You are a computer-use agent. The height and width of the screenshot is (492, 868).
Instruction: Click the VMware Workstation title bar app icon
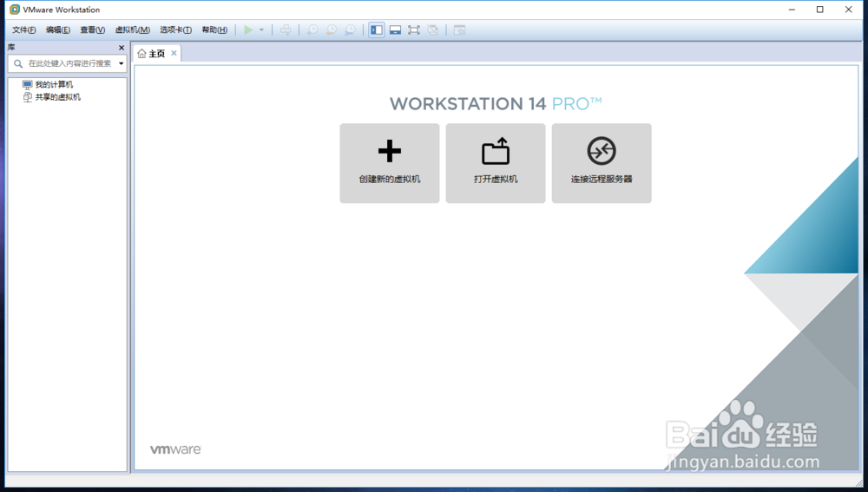click(15, 10)
